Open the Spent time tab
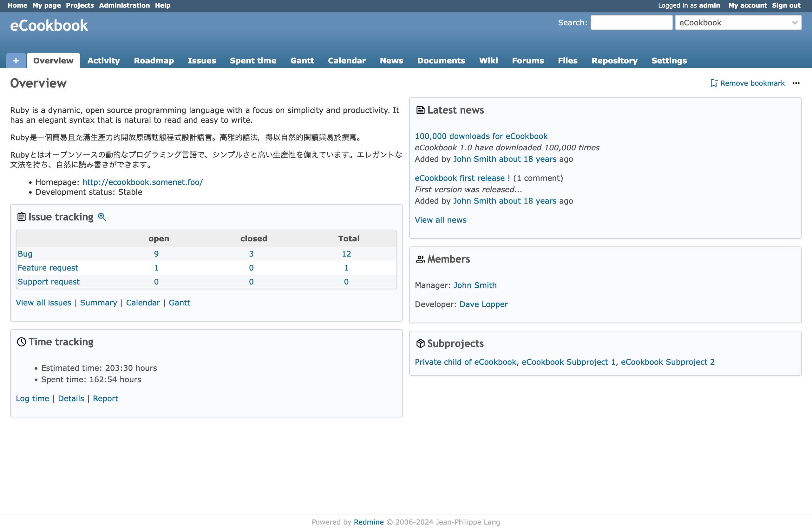 [x=253, y=61]
